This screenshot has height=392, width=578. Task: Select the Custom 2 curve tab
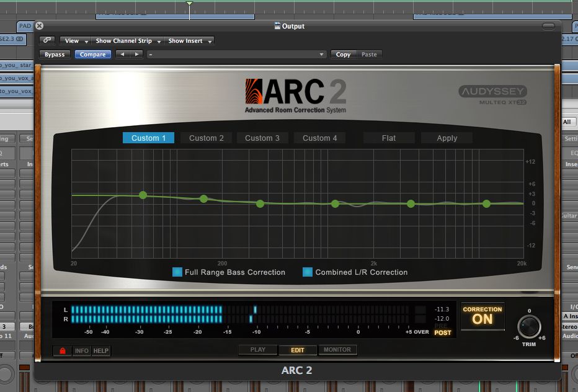click(206, 138)
